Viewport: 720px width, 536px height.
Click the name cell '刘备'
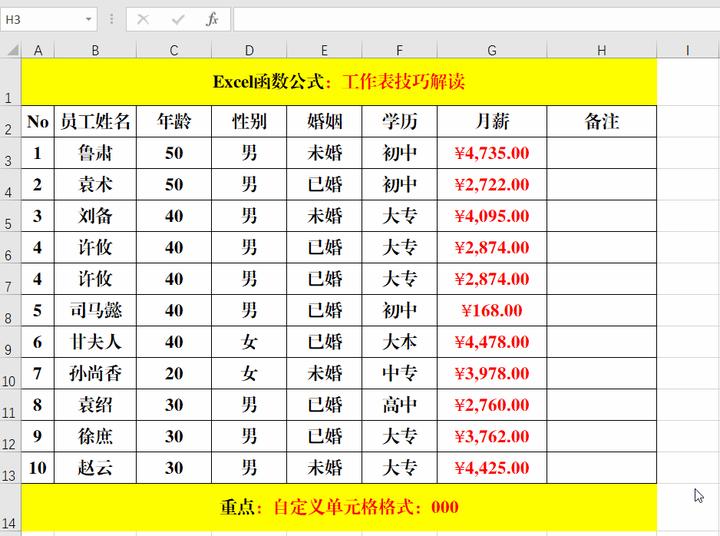tap(95, 216)
